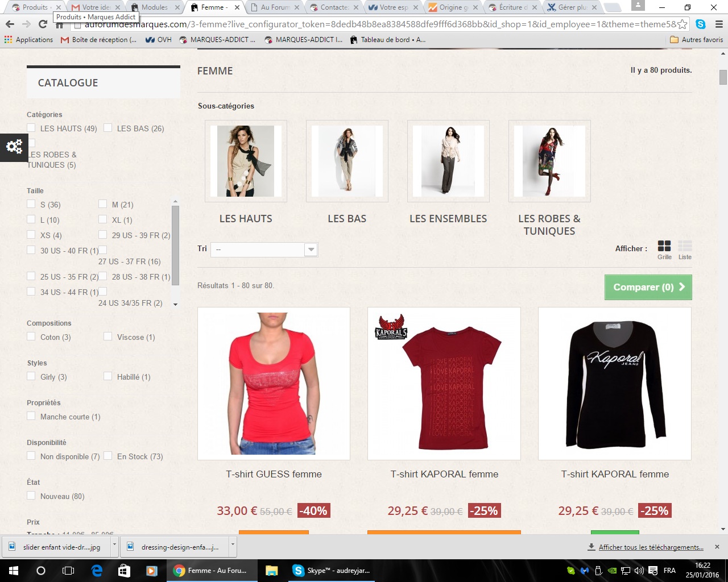Tick the Coton (3) composition checkbox
Viewport: 728px width, 582px height.
point(31,336)
